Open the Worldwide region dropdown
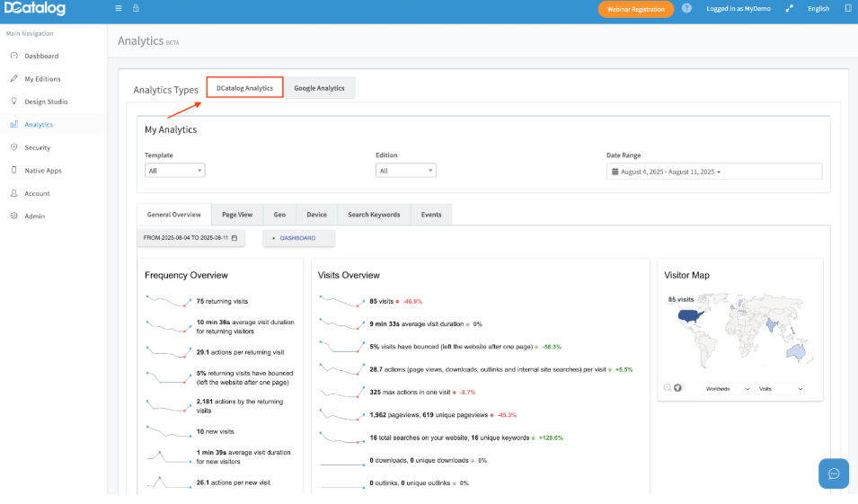 pyautogui.click(x=728, y=389)
